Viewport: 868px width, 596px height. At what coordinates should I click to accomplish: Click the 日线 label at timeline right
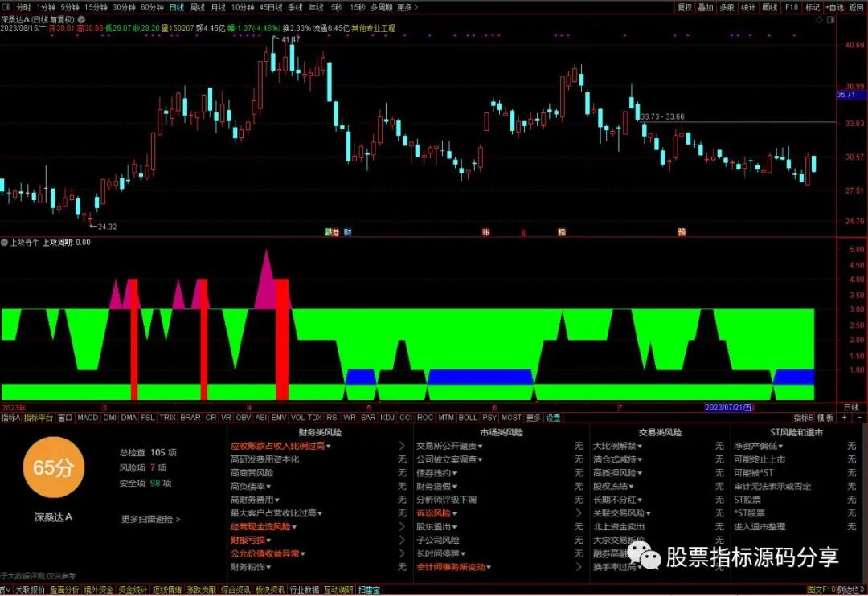pyautogui.click(x=851, y=407)
